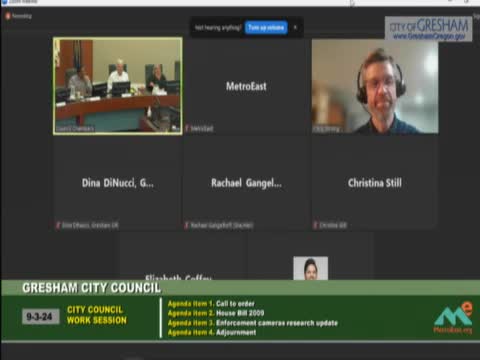Viewport: 480px width, 360px height.
Task: Click the City Council Work Session label
Action: 97,315
